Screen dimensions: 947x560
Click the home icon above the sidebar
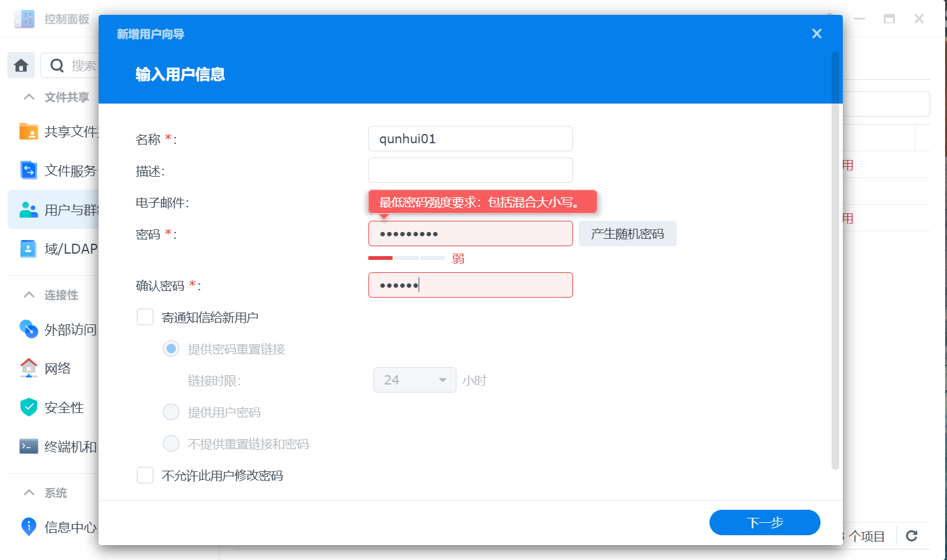point(20,65)
